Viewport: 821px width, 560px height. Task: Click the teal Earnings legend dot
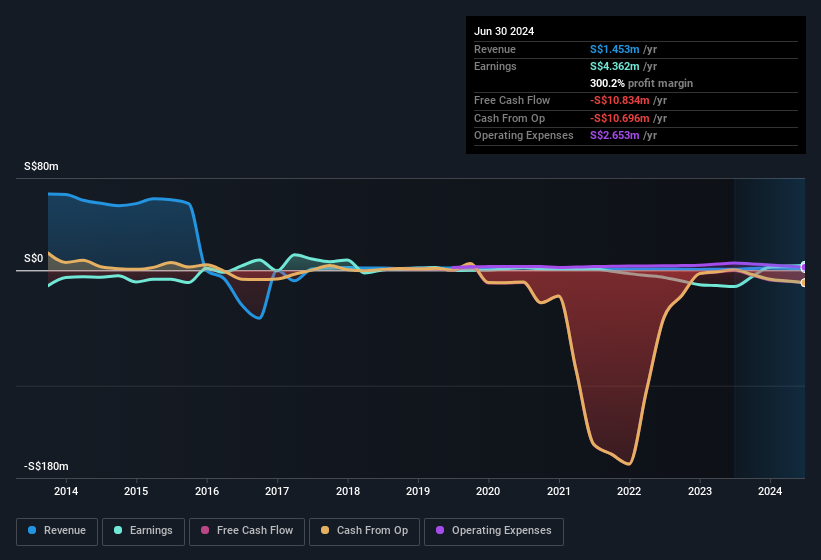coord(118,530)
